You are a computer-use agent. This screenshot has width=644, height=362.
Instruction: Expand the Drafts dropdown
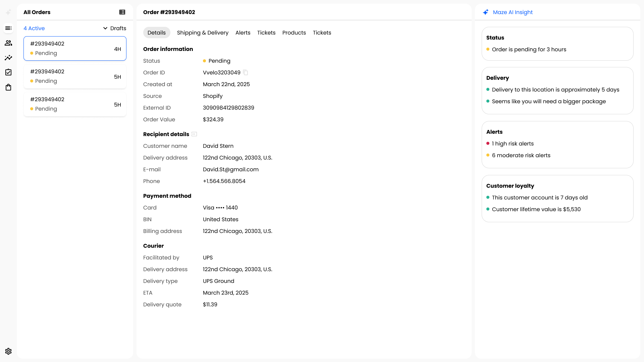pos(114,28)
